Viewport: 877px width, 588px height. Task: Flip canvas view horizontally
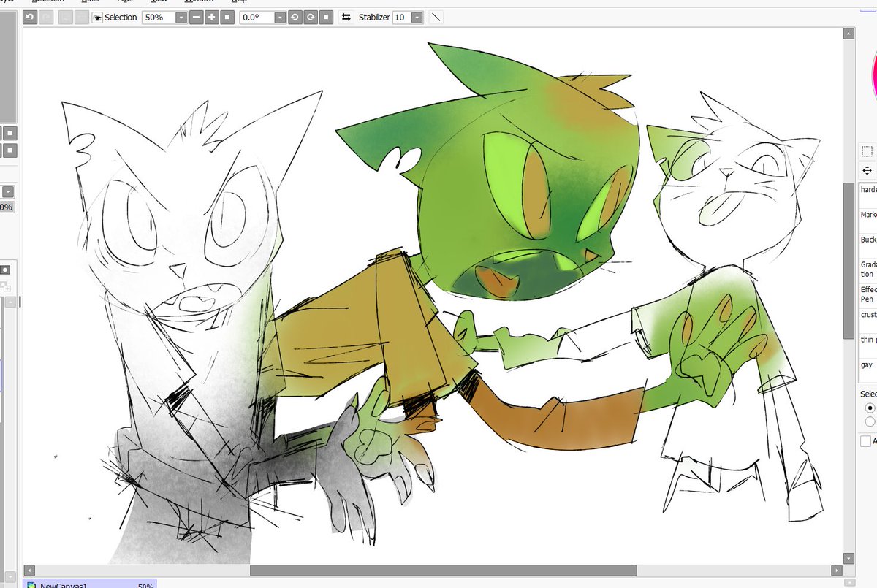346,17
